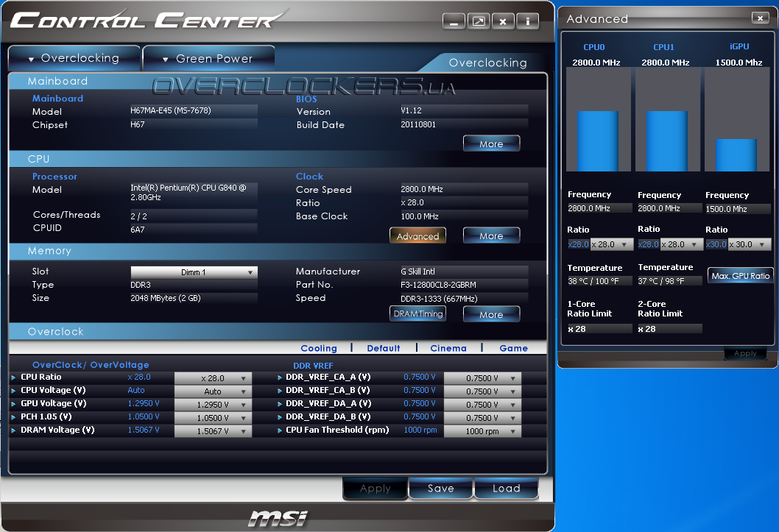Open the CPU Voltage Auto dropdown
Image resolution: width=779 pixels, height=532 pixels.
pos(213,391)
